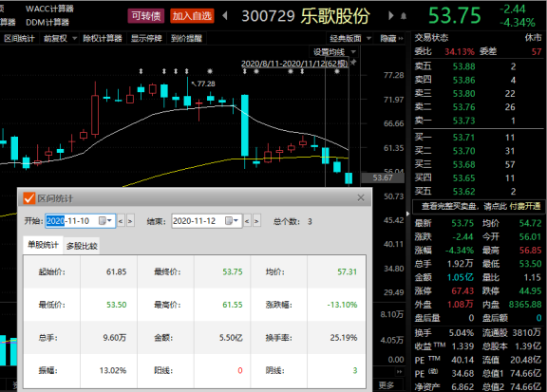Screen dimensions: 547x392
Task: Expand the 前复权 dropdown arrow
Action: coord(74,38)
